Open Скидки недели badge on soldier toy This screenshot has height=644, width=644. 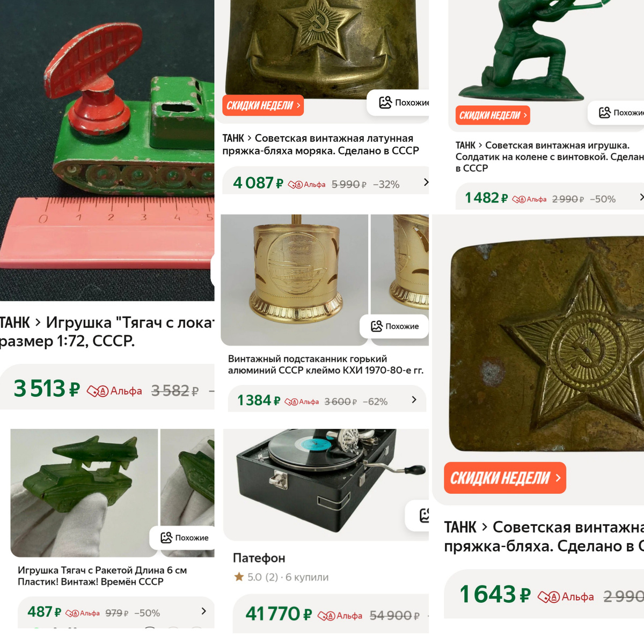(x=493, y=115)
